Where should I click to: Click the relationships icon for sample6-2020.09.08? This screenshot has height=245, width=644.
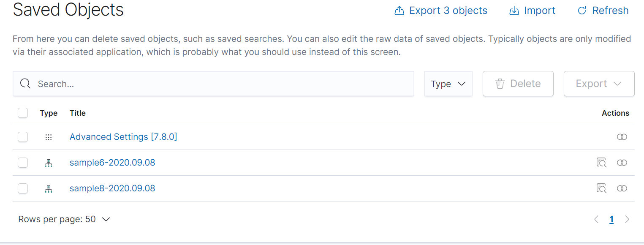coord(622,163)
